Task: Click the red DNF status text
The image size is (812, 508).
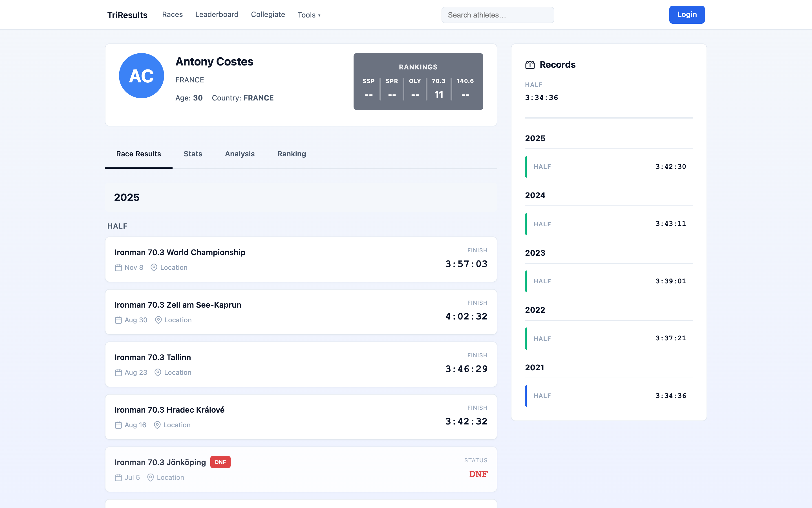Action: 478,474
